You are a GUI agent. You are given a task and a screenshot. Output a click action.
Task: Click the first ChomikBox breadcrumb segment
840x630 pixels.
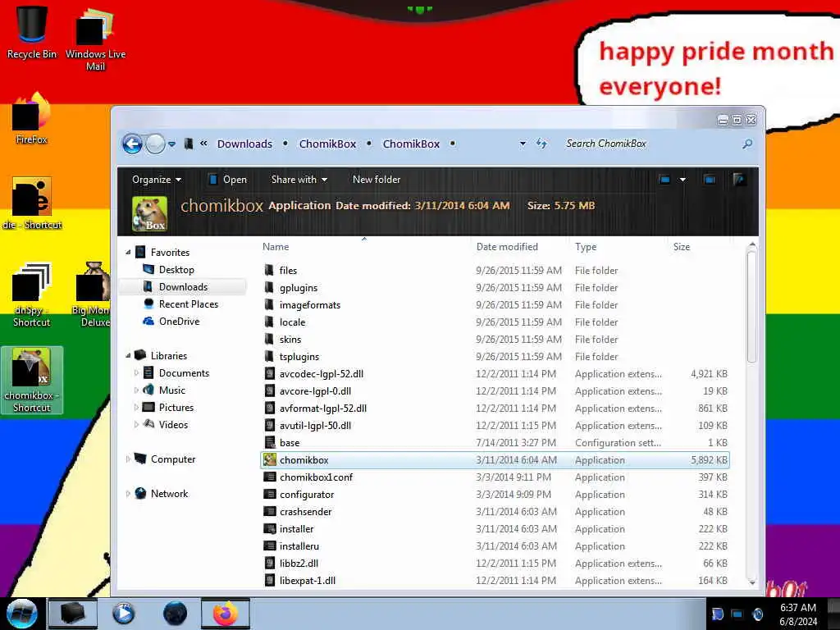click(x=327, y=144)
